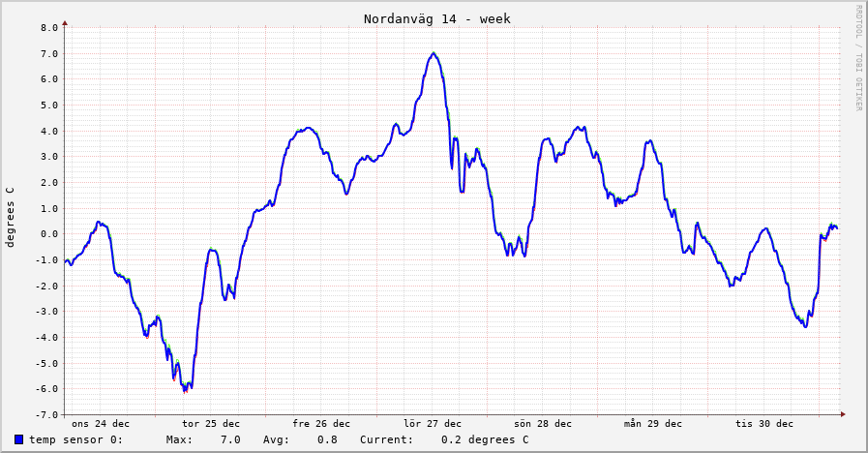868x453 pixels.
Task: Click the 'sön 28 dec' date label
Action: (x=543, y=423)
